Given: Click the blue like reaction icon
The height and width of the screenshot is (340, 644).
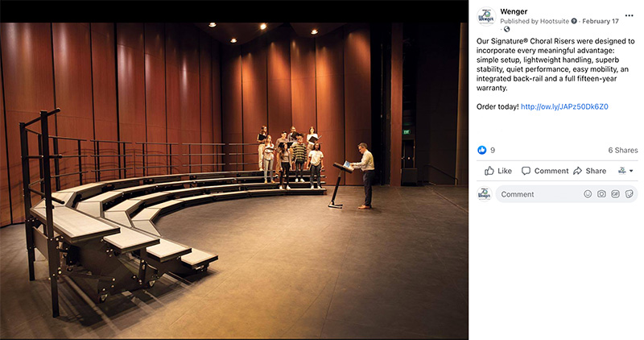Looking at the screenshot, I should coord(481,150).
